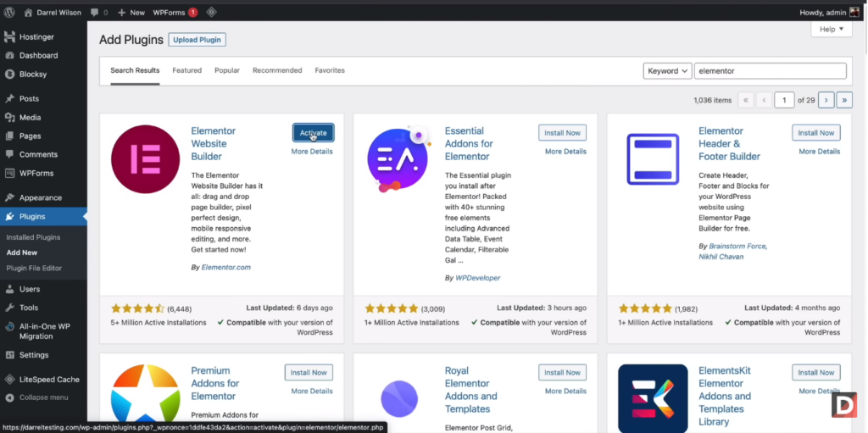Open Installed Plugins submenu
The width and height of the screenshot is (868, 433).
tap(33, 237)
